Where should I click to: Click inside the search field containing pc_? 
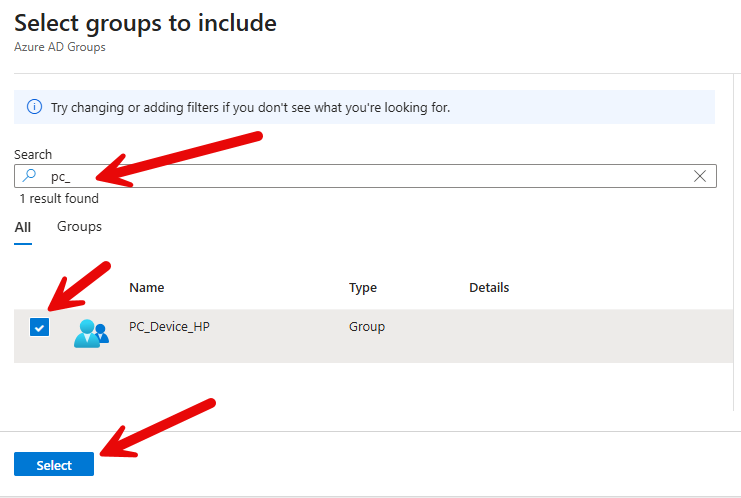(x=360, y=176)
